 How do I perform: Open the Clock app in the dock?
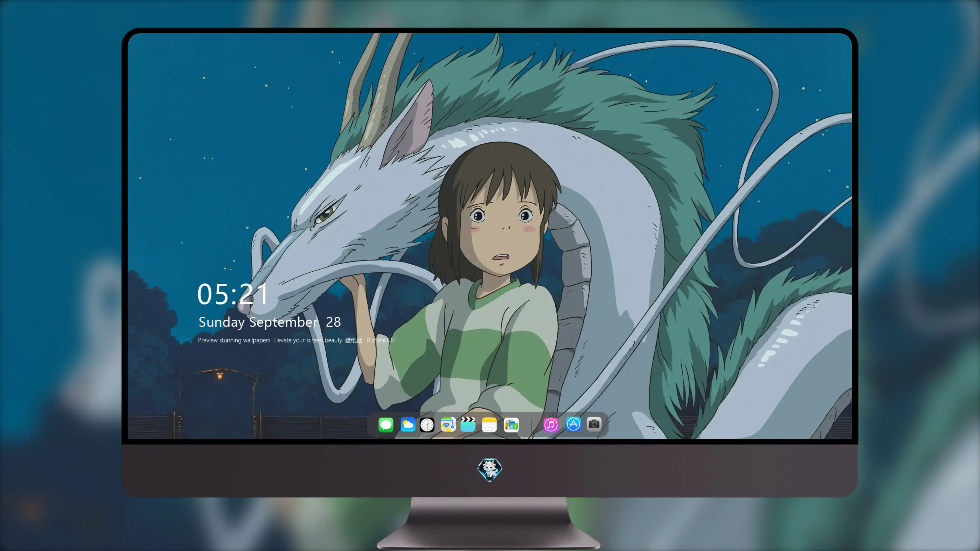point(427,425)
